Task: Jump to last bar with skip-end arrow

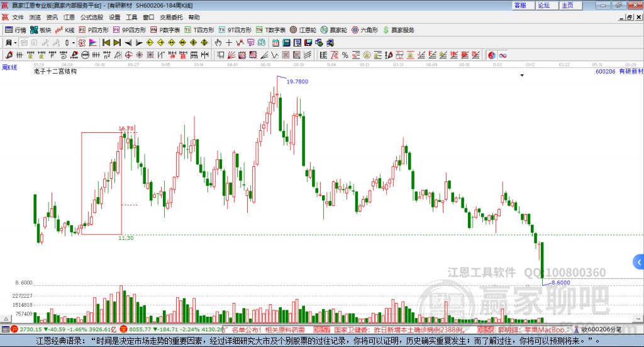Action: [x=117, y=43]
